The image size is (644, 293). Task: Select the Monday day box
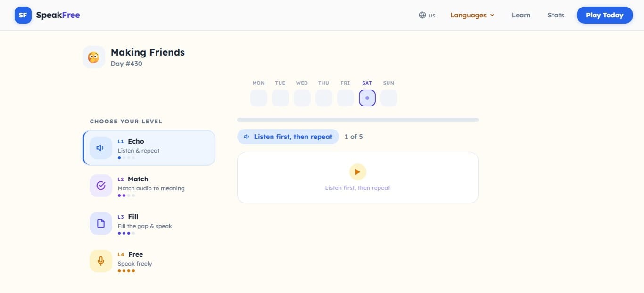pos(258,98)
